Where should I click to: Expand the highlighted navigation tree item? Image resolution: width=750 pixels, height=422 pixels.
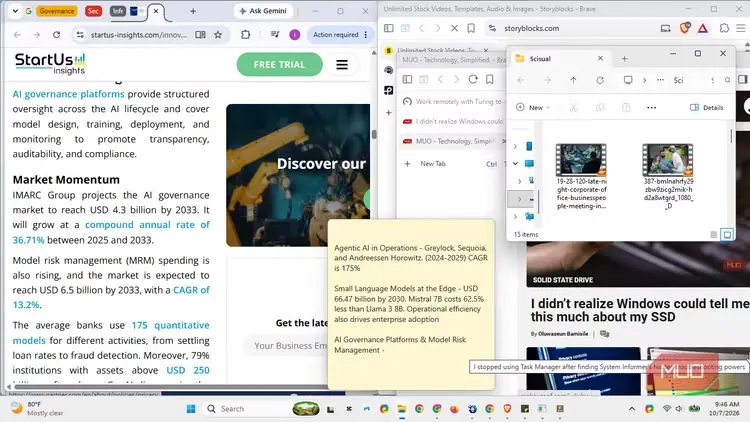(x=519, y=199)
